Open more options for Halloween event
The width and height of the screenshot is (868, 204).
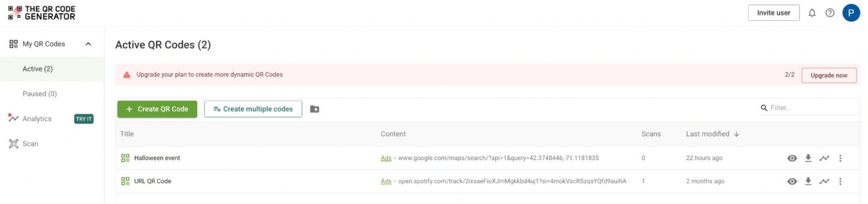click(840, 158)
